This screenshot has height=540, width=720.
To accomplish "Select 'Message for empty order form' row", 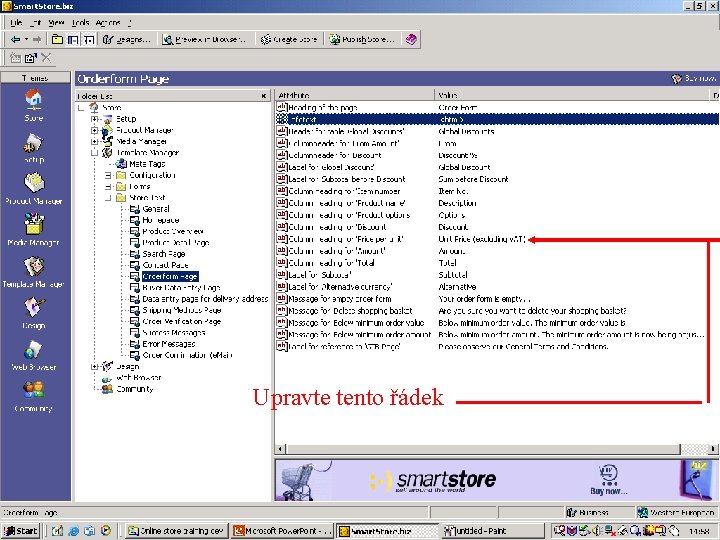I will point(496,298).
